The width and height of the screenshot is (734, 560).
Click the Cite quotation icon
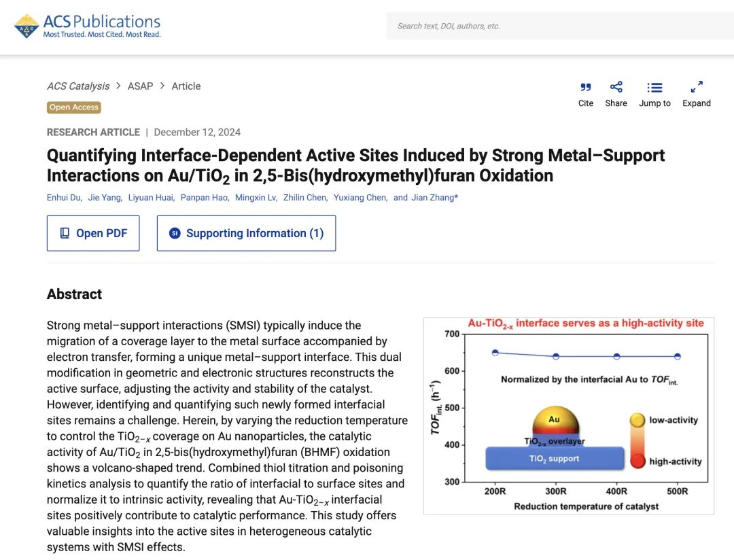[586, 87]
